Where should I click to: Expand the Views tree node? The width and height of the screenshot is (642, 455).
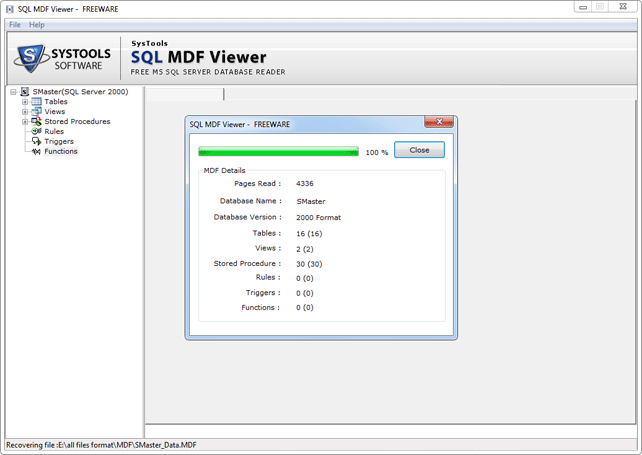pos(25,111)
